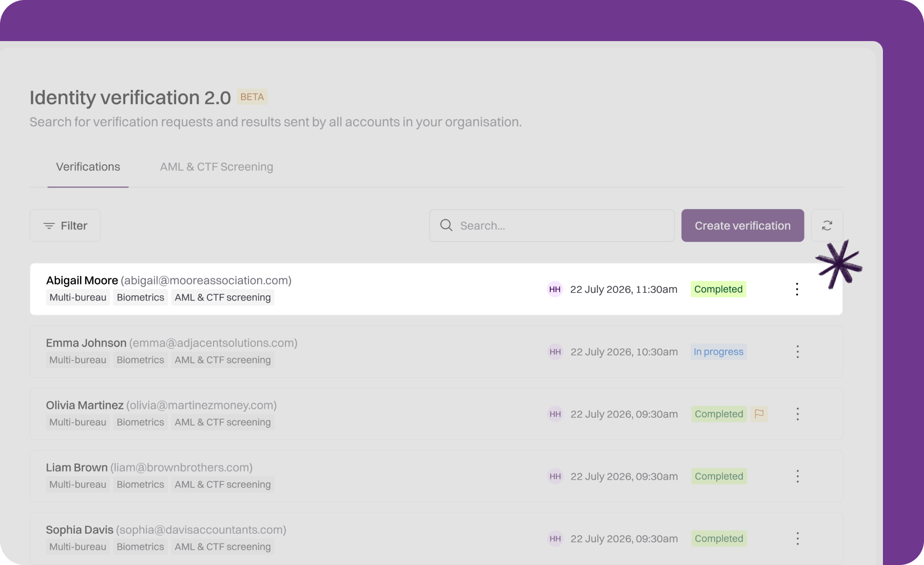Click Completed status for Abigail Moore
The height and width of the screenshot is (565, 924).
(718, 289)
